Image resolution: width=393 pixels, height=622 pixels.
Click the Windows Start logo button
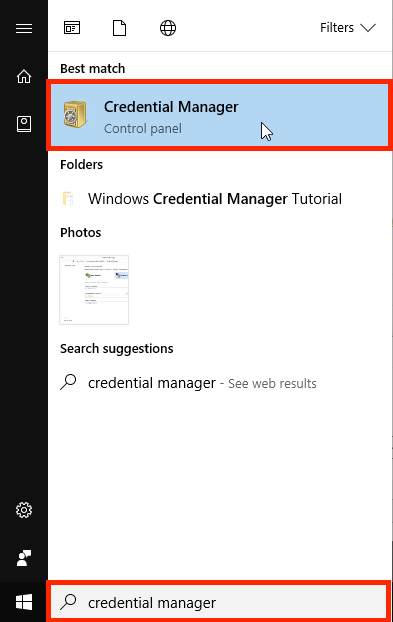tap(24, 602)
